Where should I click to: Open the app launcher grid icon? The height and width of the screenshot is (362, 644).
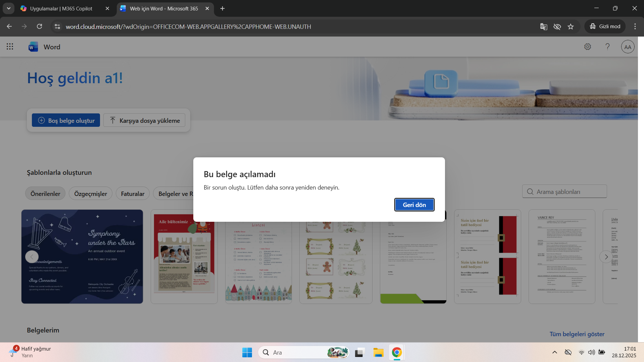point(10,47)
